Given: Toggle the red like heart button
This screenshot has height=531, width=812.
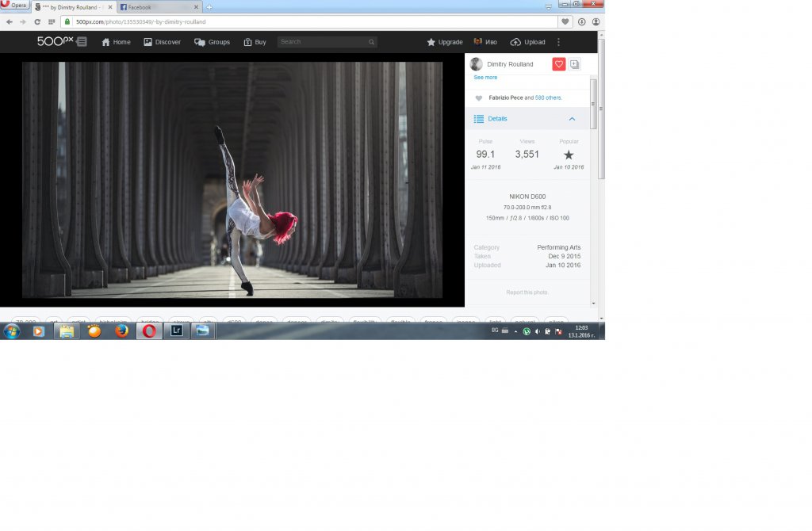Looking at the screenshot, I should [x=559, y=64].
